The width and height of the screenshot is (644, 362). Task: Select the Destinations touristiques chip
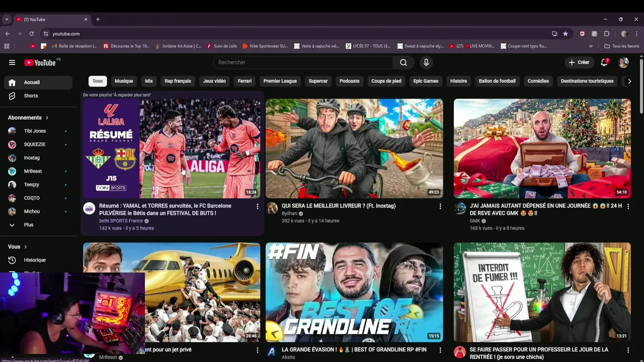587,81
